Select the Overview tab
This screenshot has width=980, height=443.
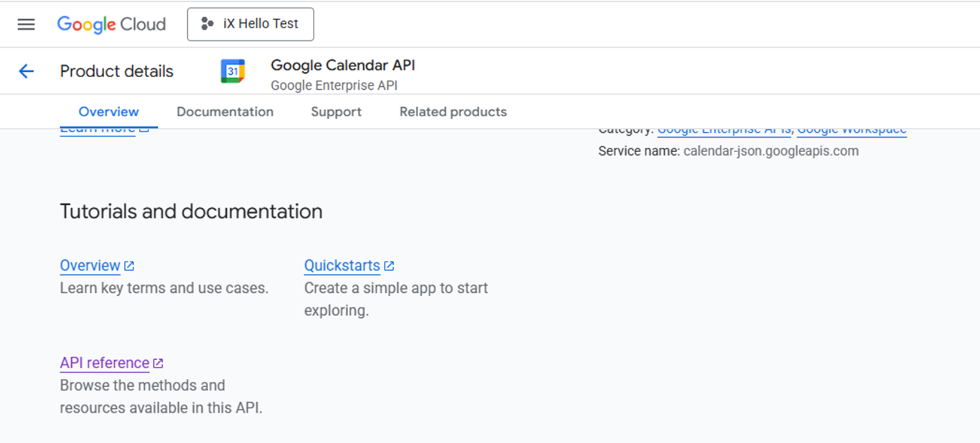[x=108, y=112]
